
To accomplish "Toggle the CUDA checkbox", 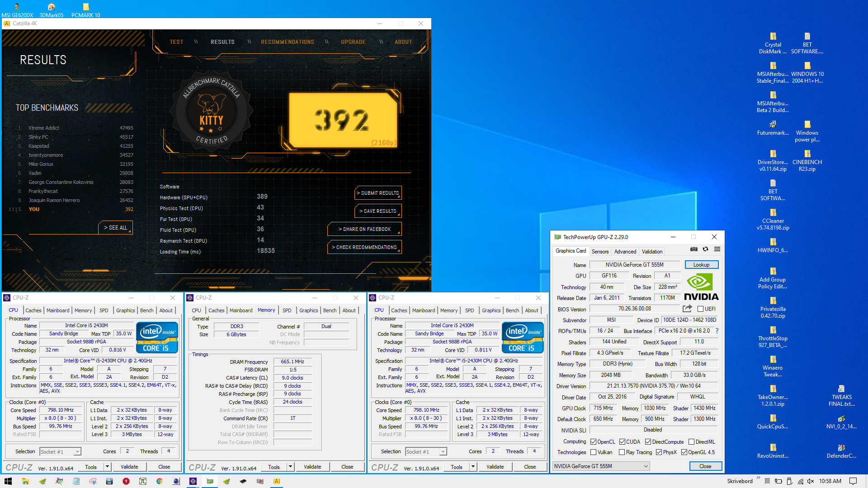I will pyautogui.click(x=622, y=442).
